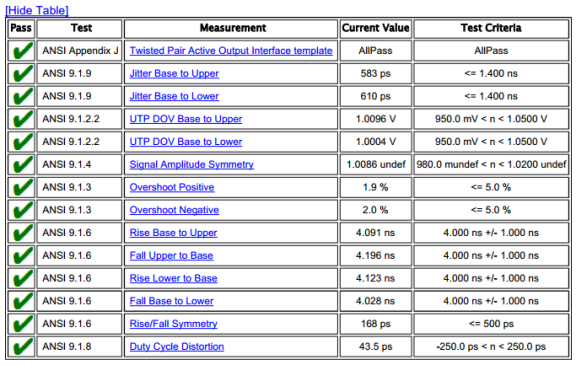The height and width of the screenshot is (366, 576).
Task: View the Overshoot Positive measurement
Action: 172,187
